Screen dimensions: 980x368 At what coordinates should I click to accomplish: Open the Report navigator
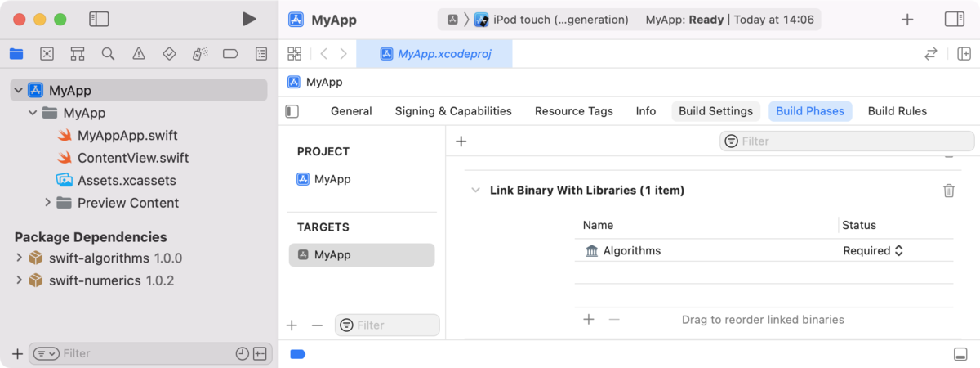pos(261,54)
